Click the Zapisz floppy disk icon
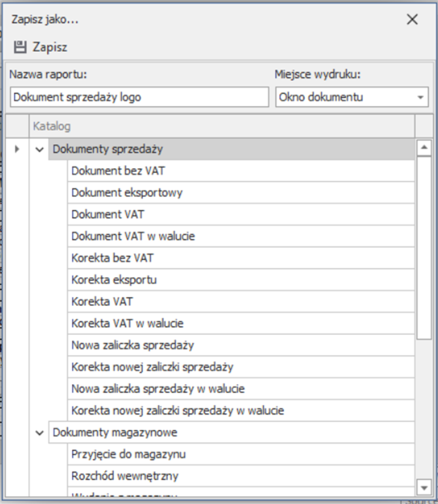Screen dimensions: 438x504 pos(20,47)
